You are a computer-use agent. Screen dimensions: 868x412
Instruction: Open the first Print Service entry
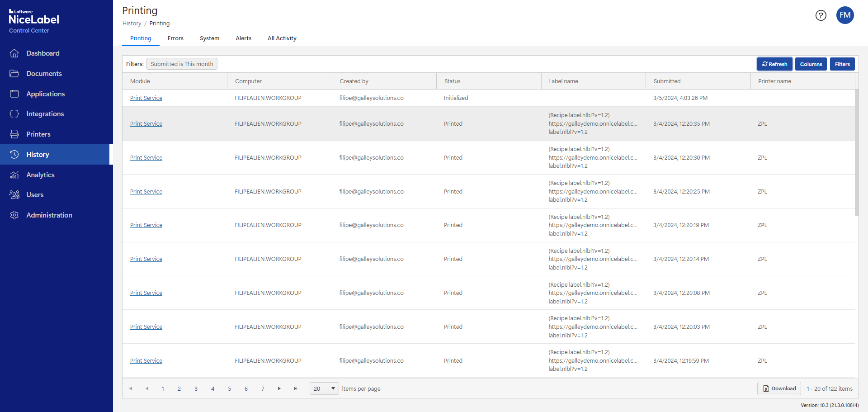(146, 98)
